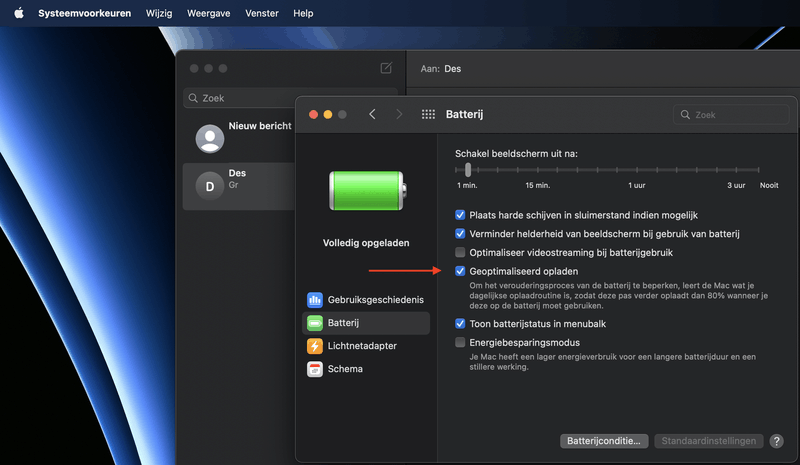Click the search magnifier icon in Batterij window

[x=685, y=115]
